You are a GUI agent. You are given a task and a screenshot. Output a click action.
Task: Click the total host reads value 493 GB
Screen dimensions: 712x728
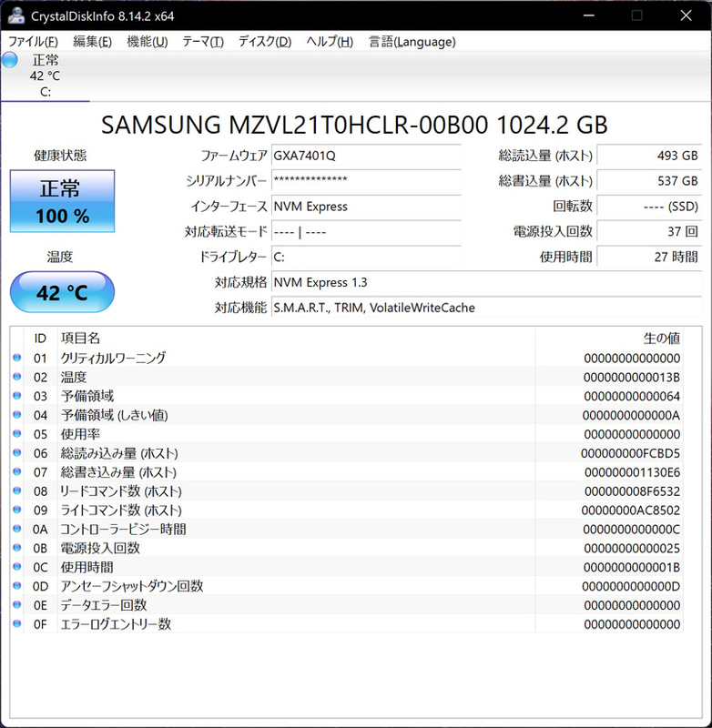pos(649,156)
